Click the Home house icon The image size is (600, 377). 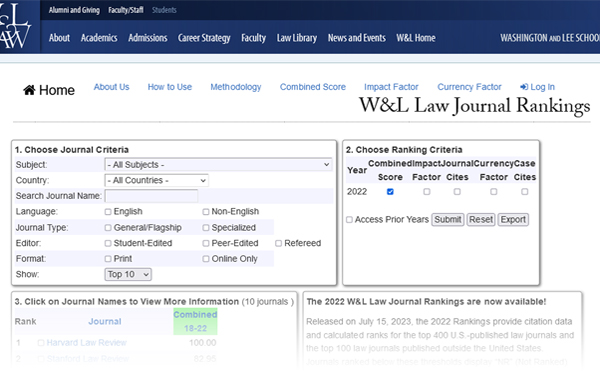(29, 90)
